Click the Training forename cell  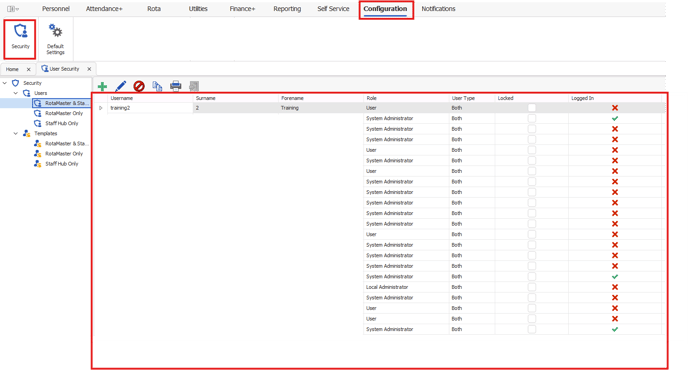[321, 108]
